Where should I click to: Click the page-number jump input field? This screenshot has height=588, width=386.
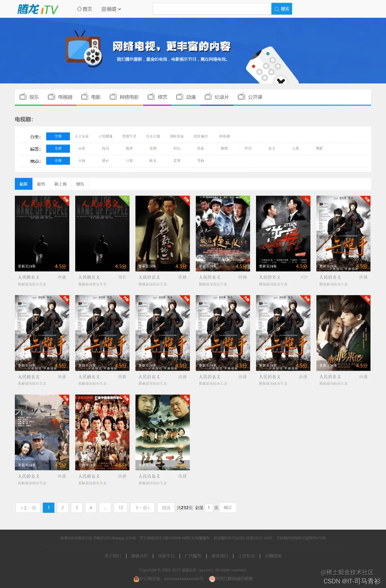[x=209, y=508]
